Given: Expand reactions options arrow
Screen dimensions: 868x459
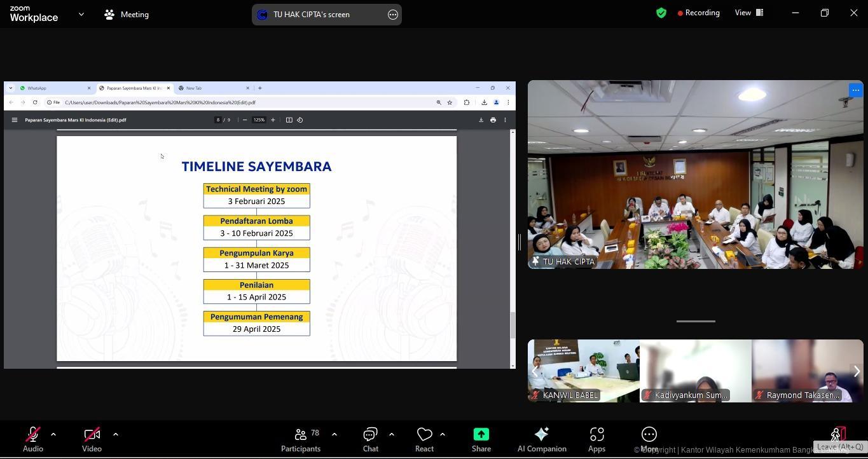Looking at the screenshot, I should pyautogui.click(x=442, y=434).
